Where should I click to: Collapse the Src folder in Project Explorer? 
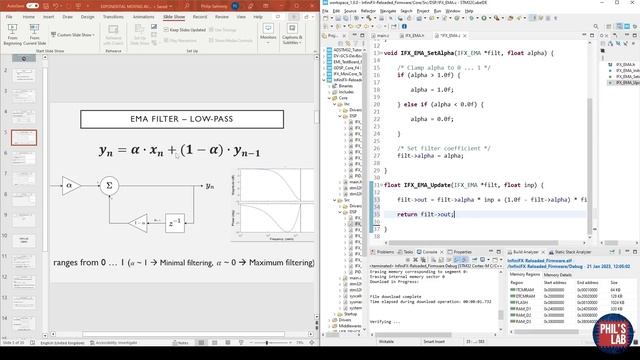335,200
